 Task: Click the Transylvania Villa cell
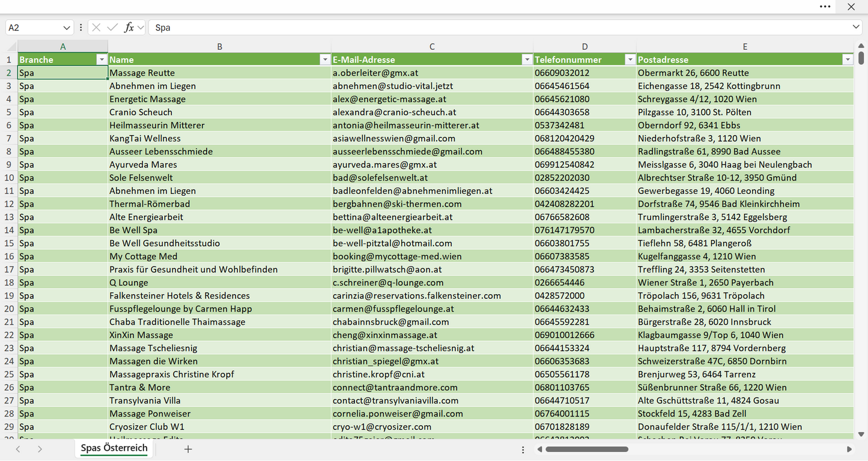(x=220, y=401)
